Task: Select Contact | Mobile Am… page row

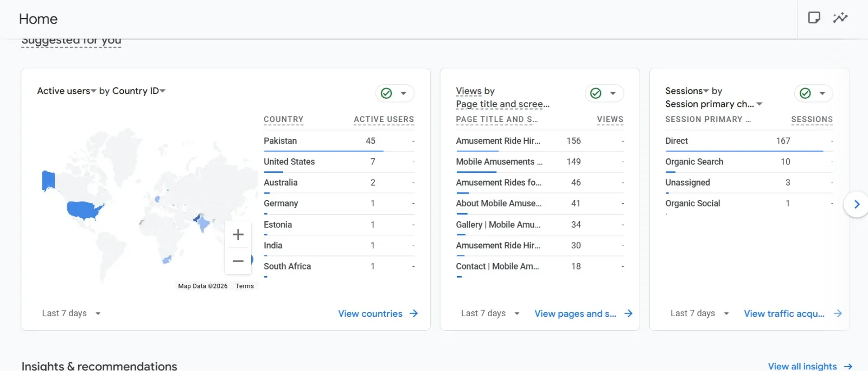Action: point(540,266)
